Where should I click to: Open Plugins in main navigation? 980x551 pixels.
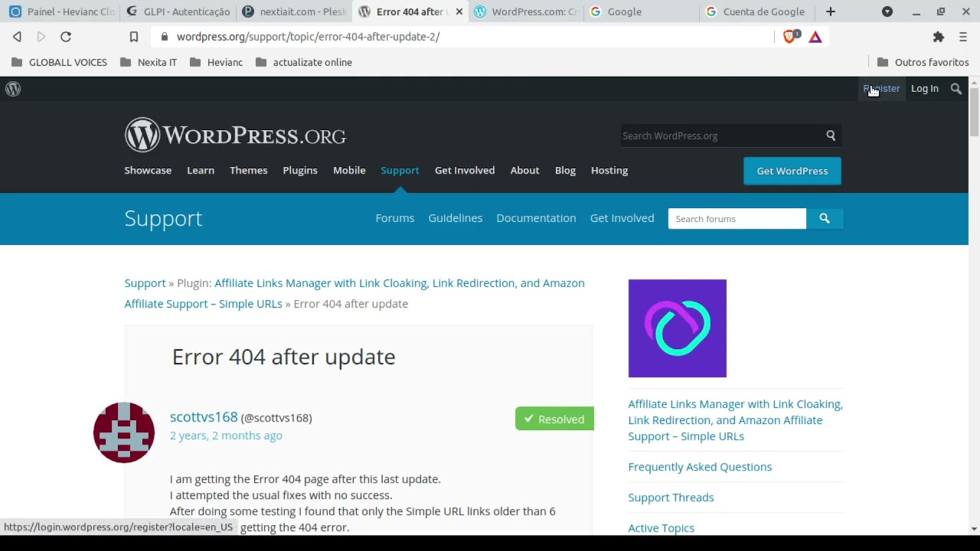point(300,171)
